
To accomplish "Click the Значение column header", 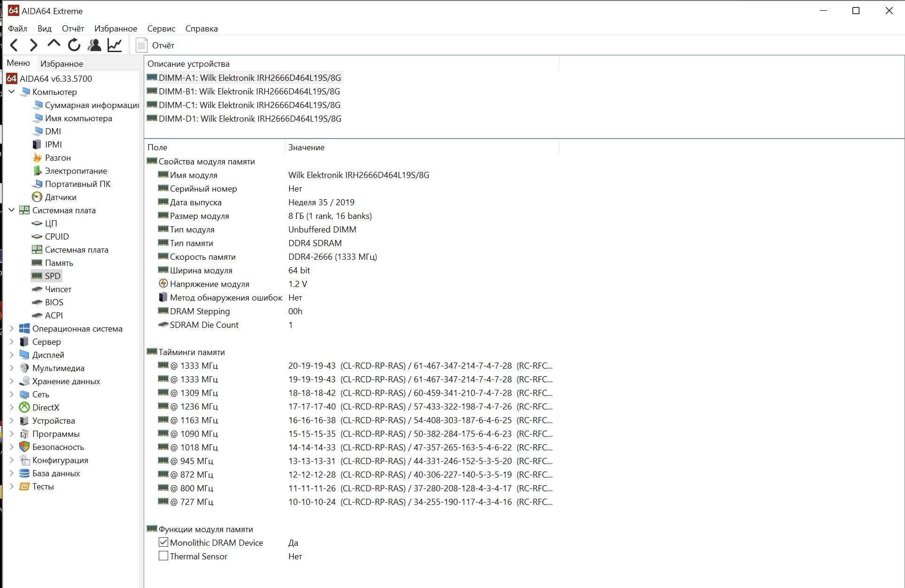I will (422, 147).
